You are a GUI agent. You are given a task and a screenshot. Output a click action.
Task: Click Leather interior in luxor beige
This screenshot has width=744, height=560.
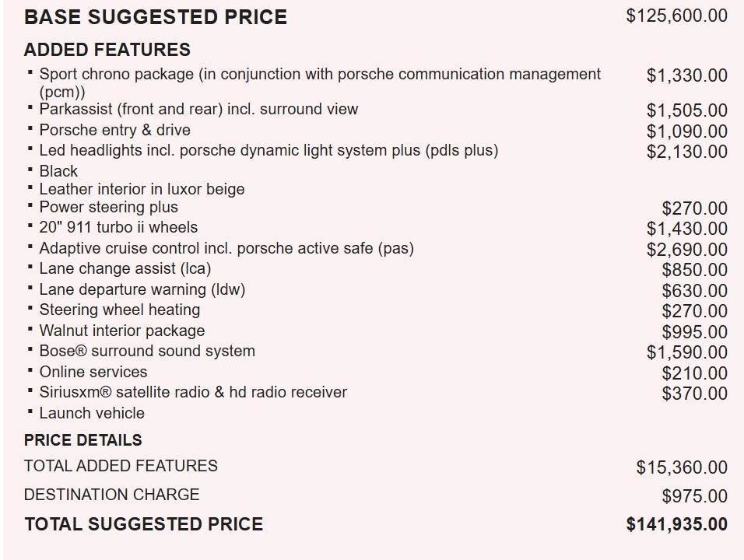(x=142, y=189)
